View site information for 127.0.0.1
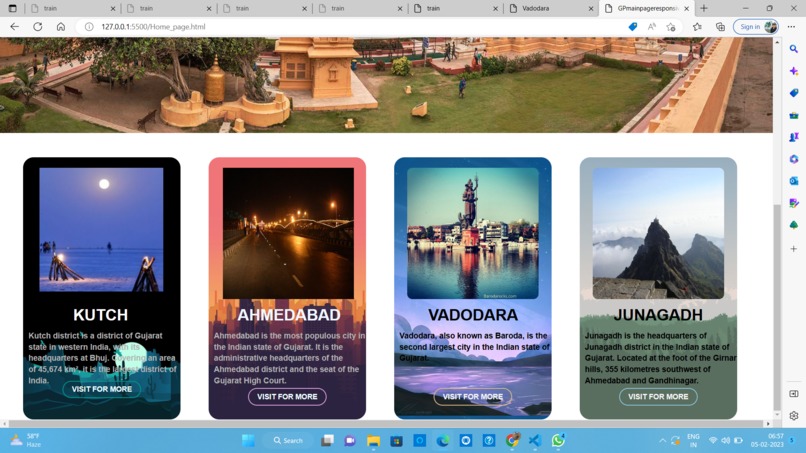 pos(89,27)
